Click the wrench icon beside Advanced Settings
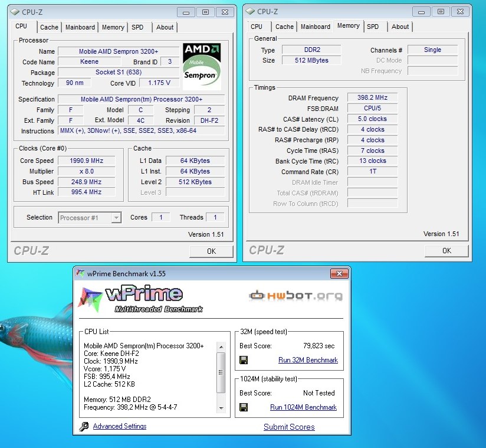Viewport: 486px width, 448px height. coord(84,427)
